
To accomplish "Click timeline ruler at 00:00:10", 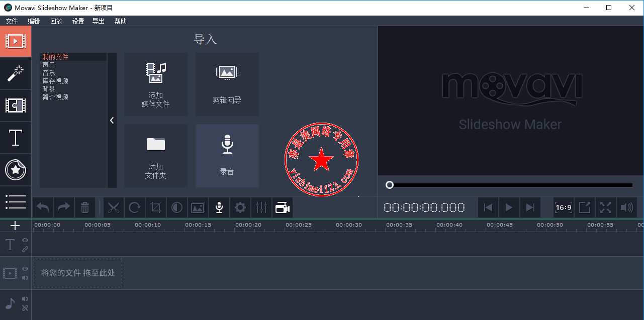I will pos(148,225).
